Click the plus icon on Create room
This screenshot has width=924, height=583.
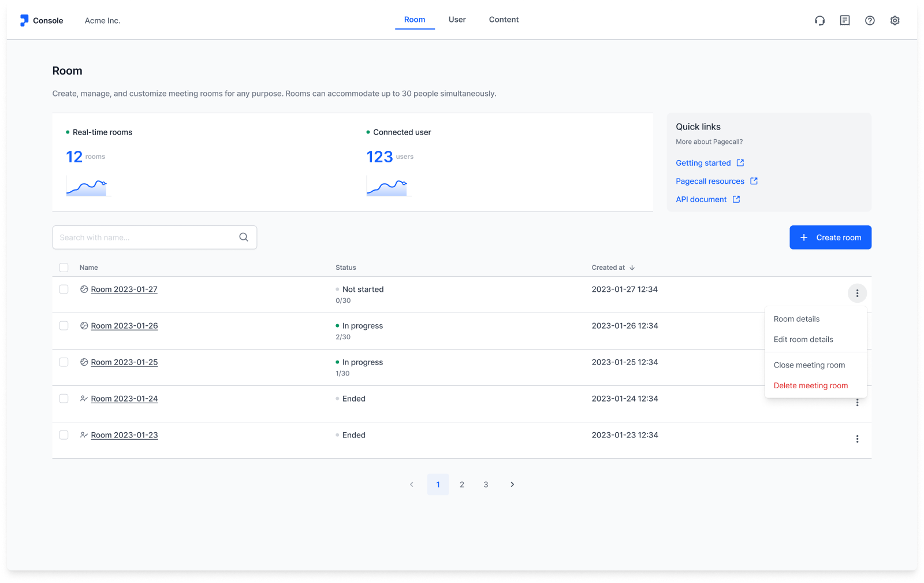click(804, 237)
